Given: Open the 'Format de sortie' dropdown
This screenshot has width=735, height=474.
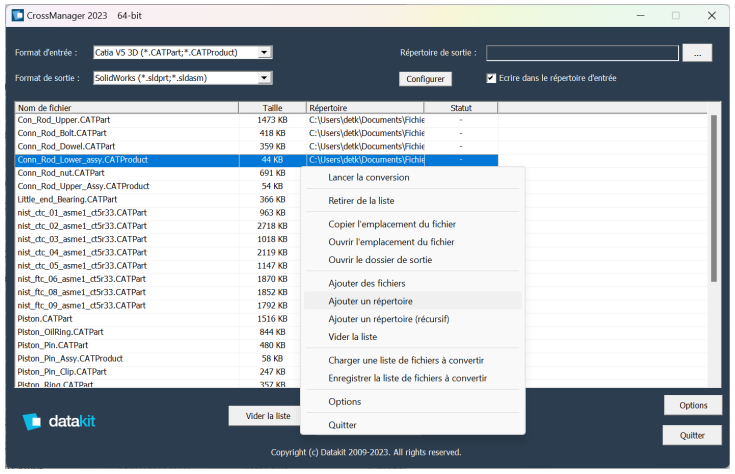Looking at the screenshot, I should [264, 78].
